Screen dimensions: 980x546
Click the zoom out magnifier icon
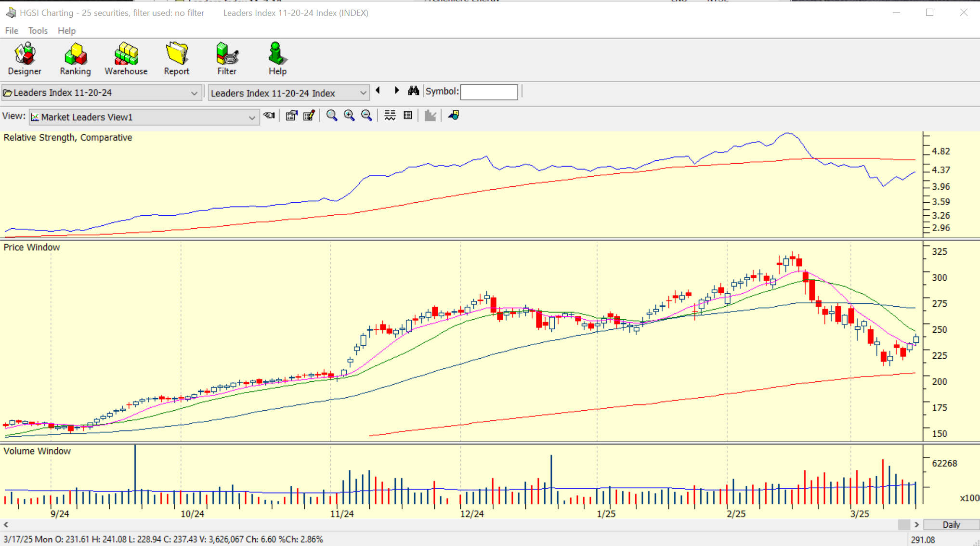click(x=366, y=116)
